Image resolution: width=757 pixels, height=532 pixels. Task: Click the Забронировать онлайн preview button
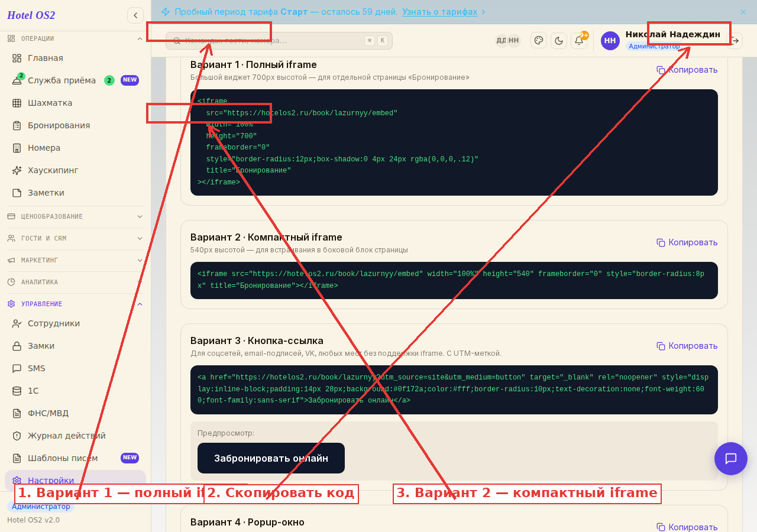click(x=271, y=458)
